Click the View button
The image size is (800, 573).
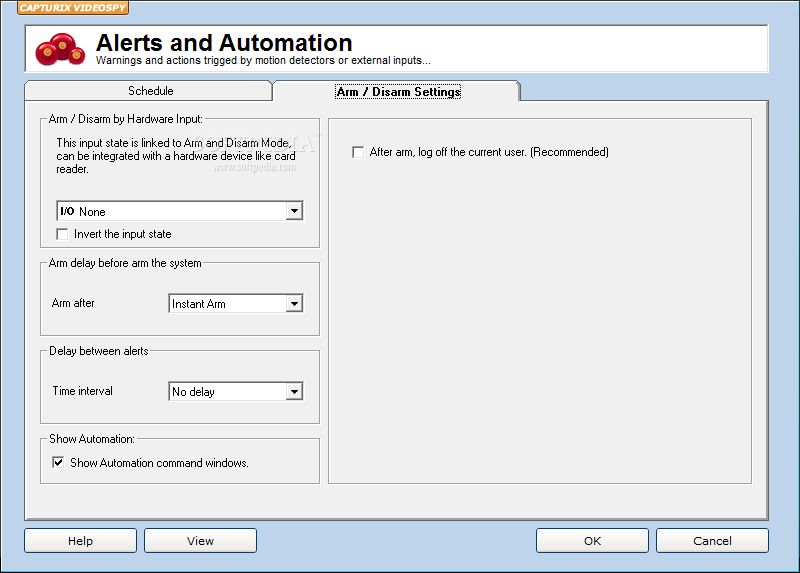pos(201,540)
